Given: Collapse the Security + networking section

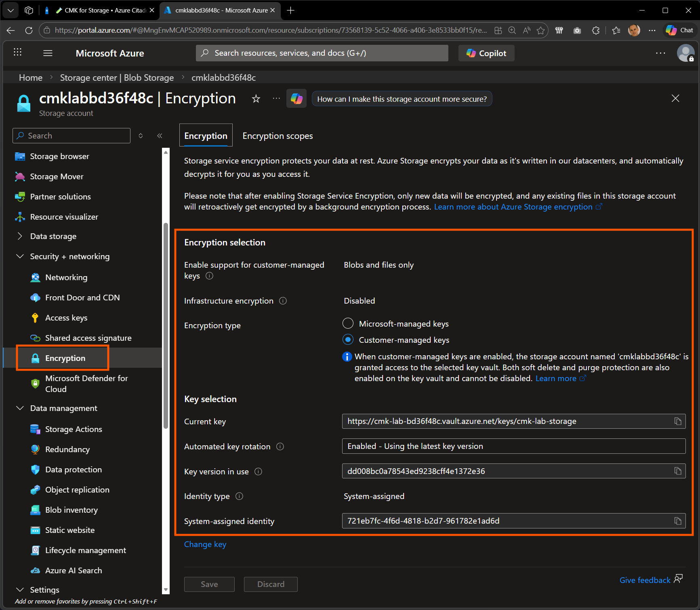Looking at the screenshot, I should coord(19,256).
